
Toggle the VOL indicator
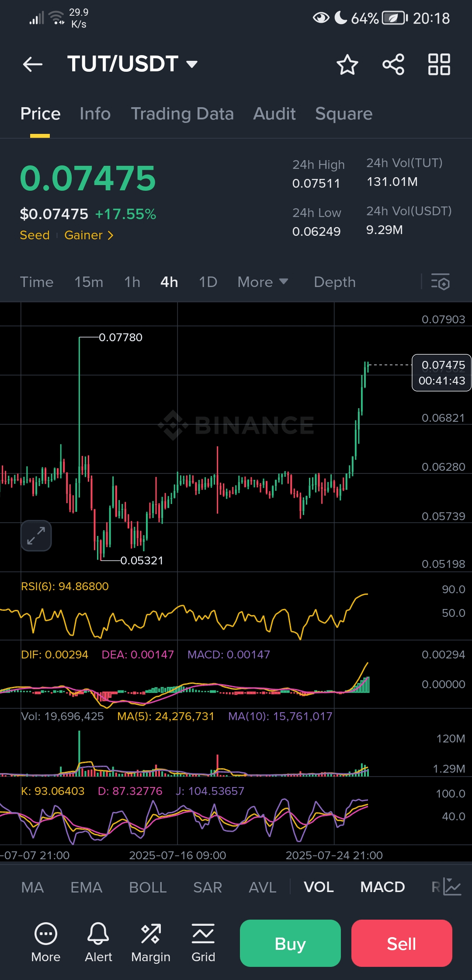(319, 887)
